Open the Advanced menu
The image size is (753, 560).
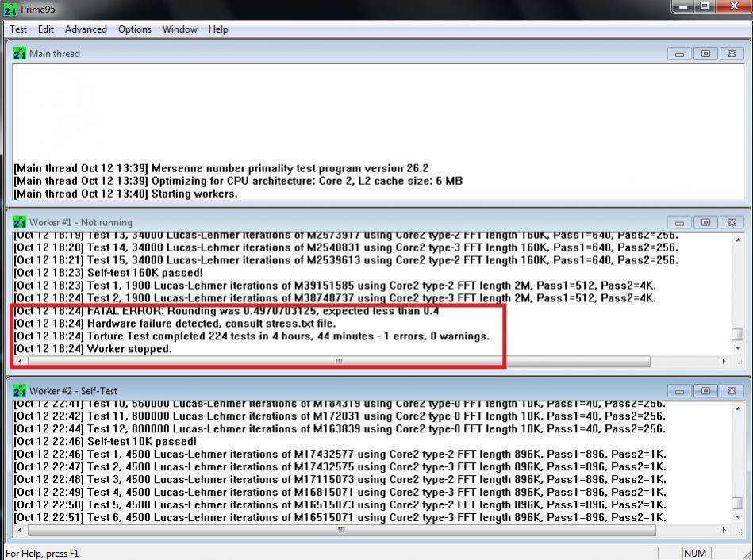(86, 29)
